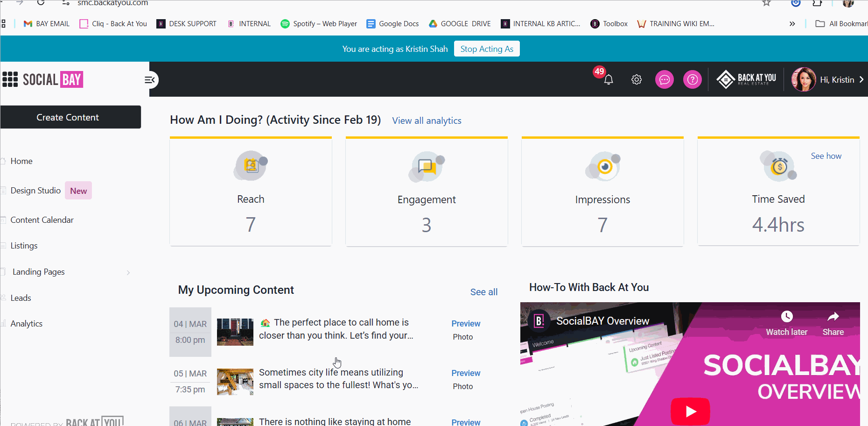
Task: Click 'The perfect place to call home' post text
Action: coord(336,329)
